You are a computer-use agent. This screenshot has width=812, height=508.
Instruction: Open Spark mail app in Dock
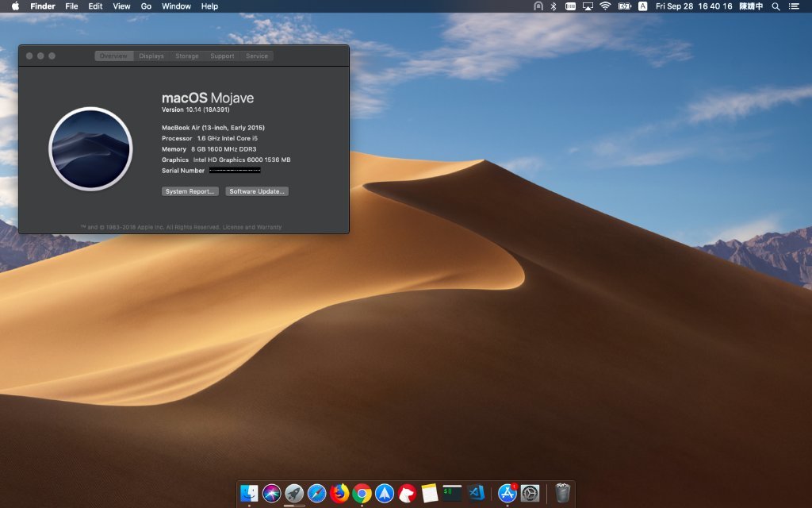(x=385, y=493)
